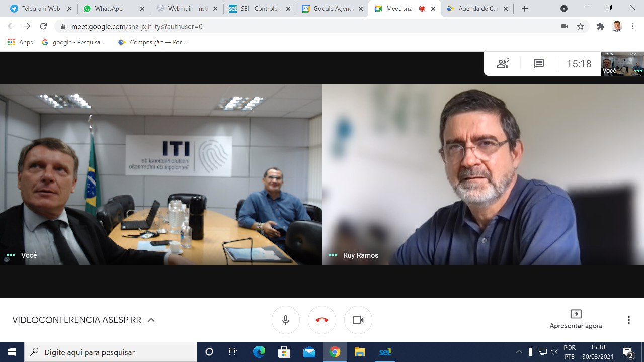This screenshot has width=644, height=362.
Task: Click the dots icon beside Você name
Action: (x=11, y=255)
